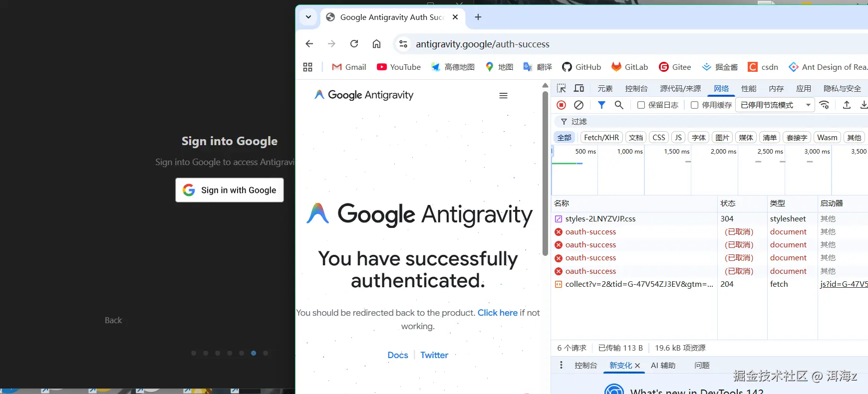Switch to the 控制台 tab in the top DevTools bar
The height and width of the screenshot is (394, 868).
pyautogui.click(x=636, y=88)
